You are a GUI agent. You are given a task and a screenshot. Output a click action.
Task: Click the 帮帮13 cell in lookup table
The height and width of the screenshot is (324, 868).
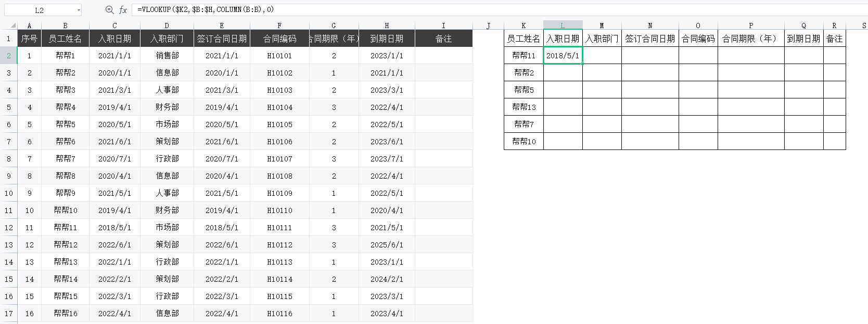(x=524, y=107)
